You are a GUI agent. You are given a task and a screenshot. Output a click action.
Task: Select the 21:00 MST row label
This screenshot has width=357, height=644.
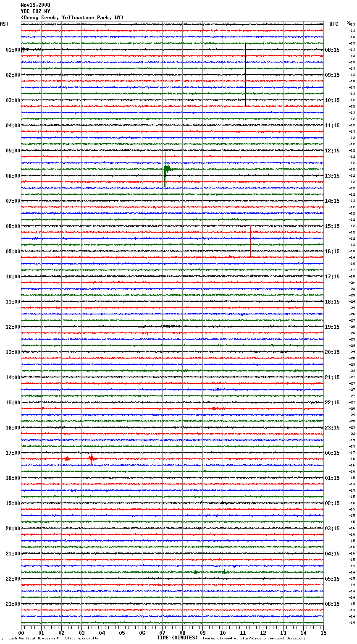[13, 554]
